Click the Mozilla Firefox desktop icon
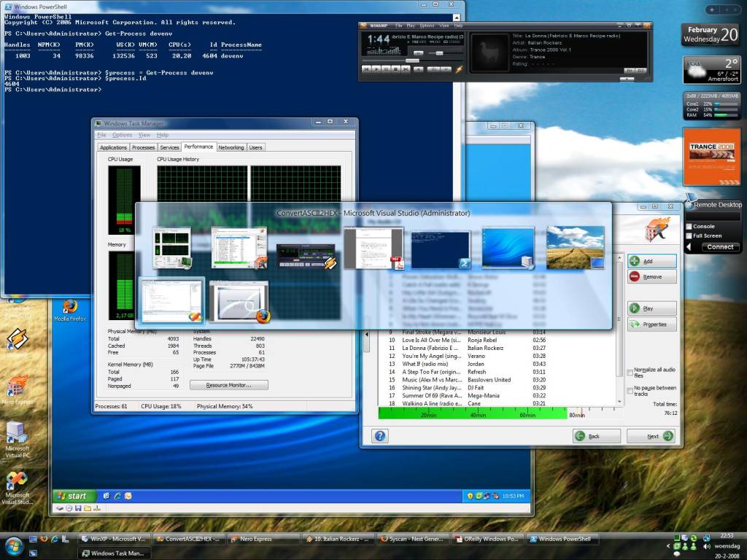 coord(70,307)
